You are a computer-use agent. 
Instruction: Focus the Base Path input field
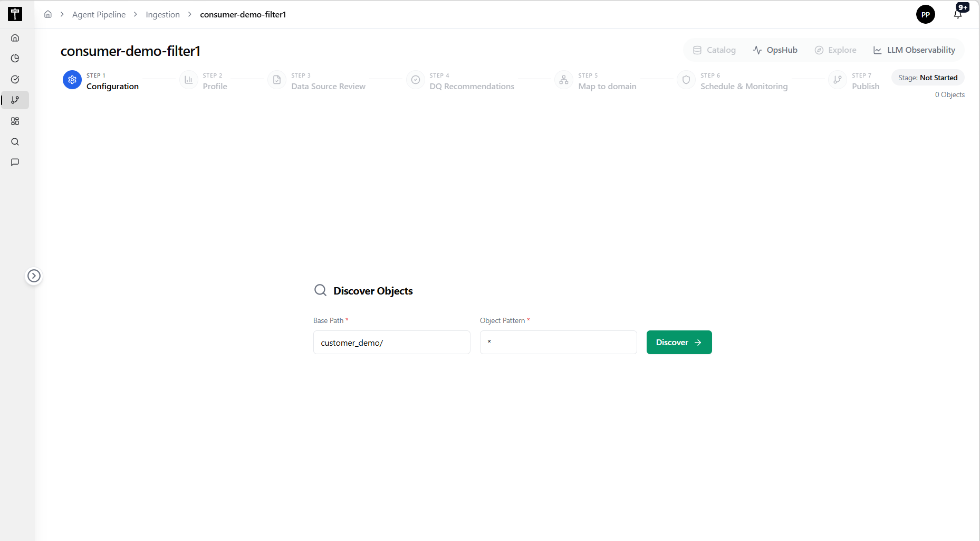(392, 343)
